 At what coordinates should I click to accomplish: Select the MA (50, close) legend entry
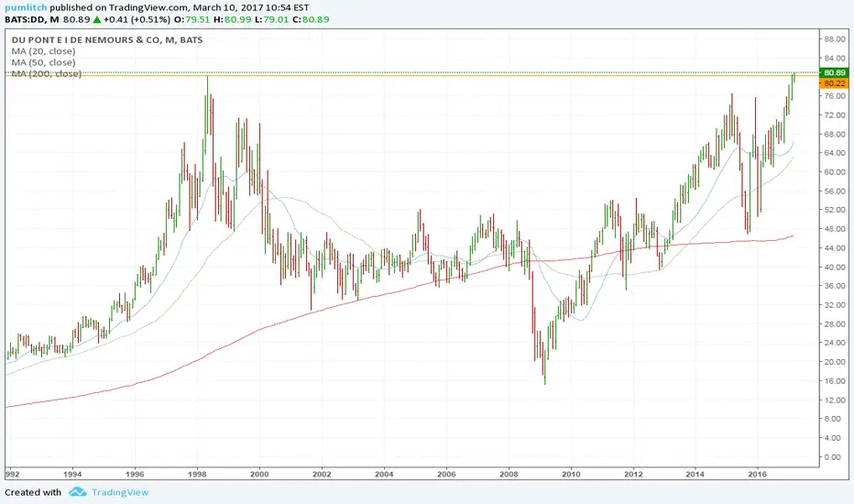(x=43, y=62)
